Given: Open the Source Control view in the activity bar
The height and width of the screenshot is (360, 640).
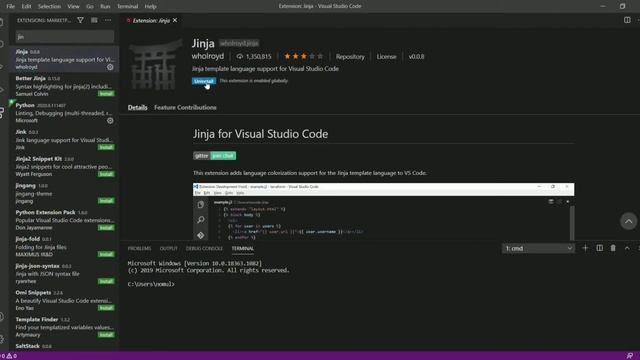Looking at the screenshot, I should tap(2, 67).
